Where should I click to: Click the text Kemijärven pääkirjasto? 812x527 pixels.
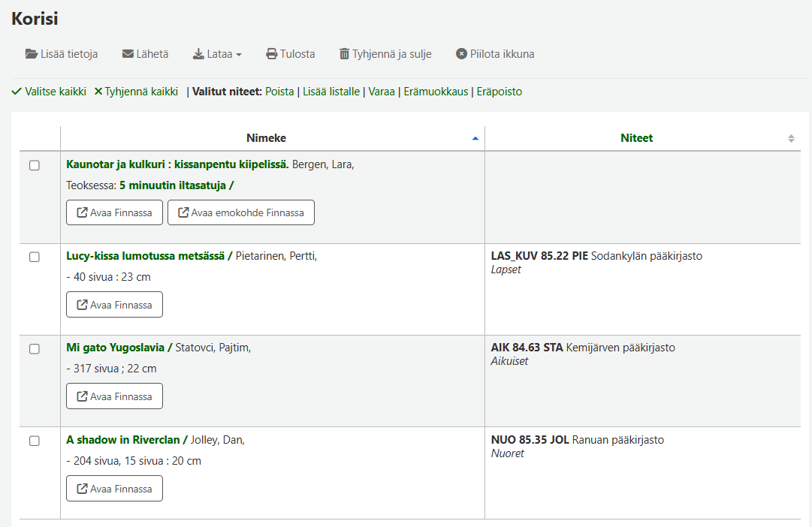coord(620,348)
